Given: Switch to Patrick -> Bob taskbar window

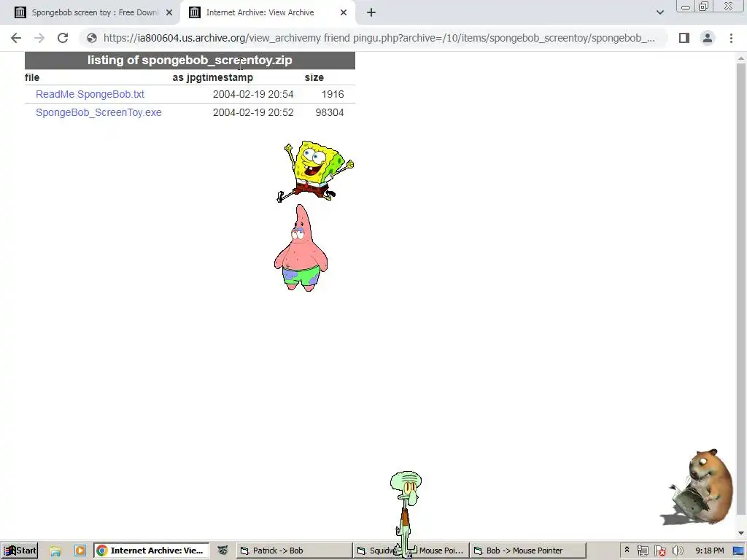Looking at the screenshot, I should (294, 551).
